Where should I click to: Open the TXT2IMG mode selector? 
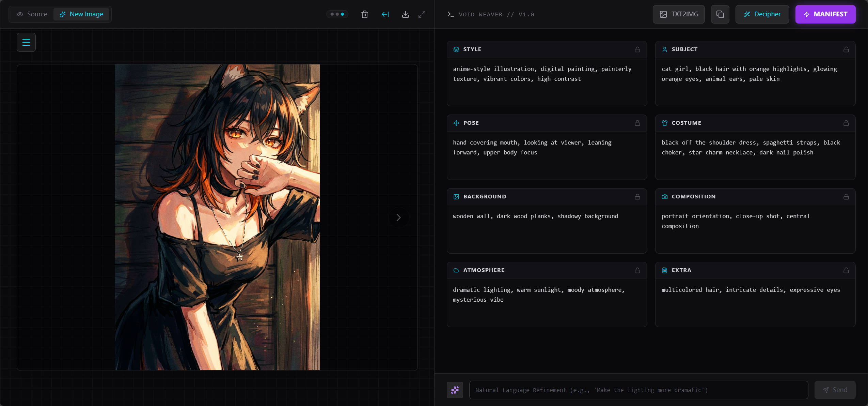click(x=679, y=14)
